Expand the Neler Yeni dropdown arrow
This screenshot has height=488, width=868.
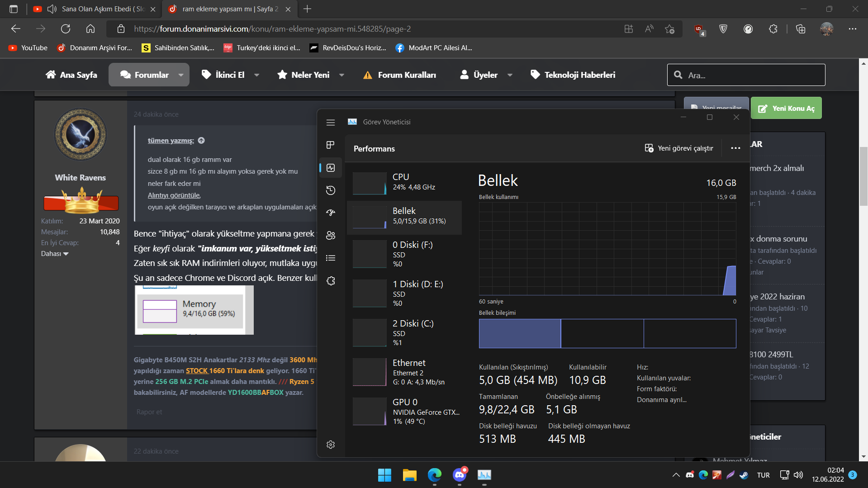342,75
